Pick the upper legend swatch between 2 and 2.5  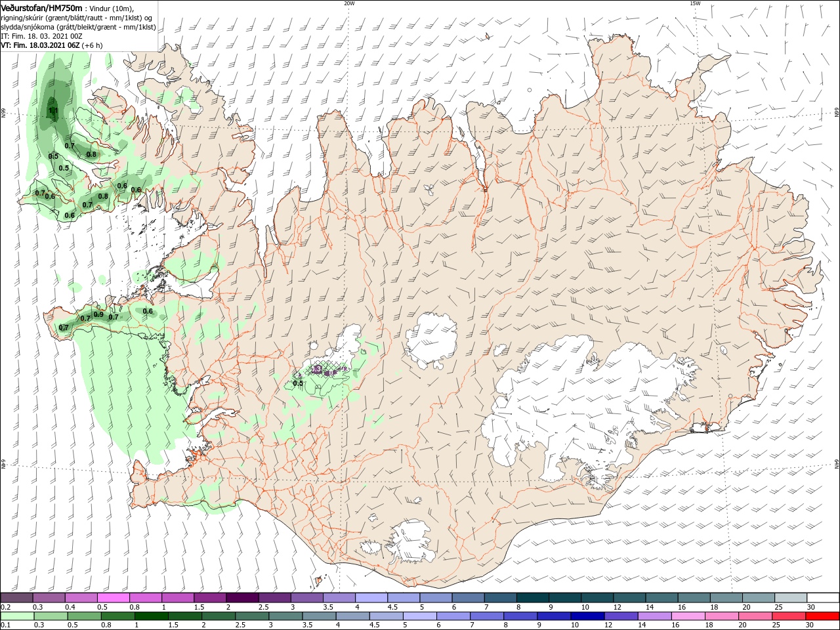241,598
